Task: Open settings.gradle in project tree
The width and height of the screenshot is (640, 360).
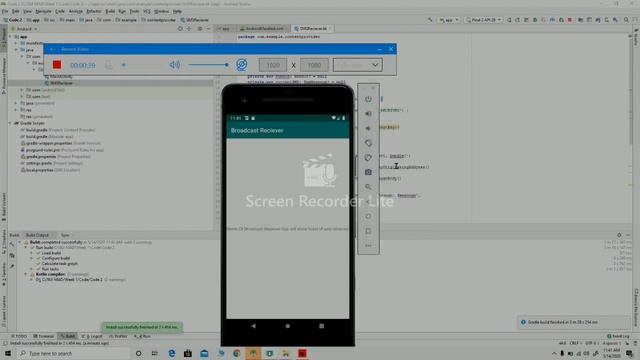Action: [x=51, y=163]
